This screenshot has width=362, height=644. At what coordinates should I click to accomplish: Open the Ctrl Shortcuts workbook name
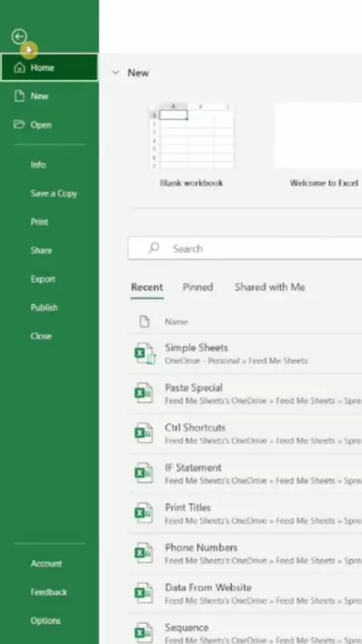195,428
